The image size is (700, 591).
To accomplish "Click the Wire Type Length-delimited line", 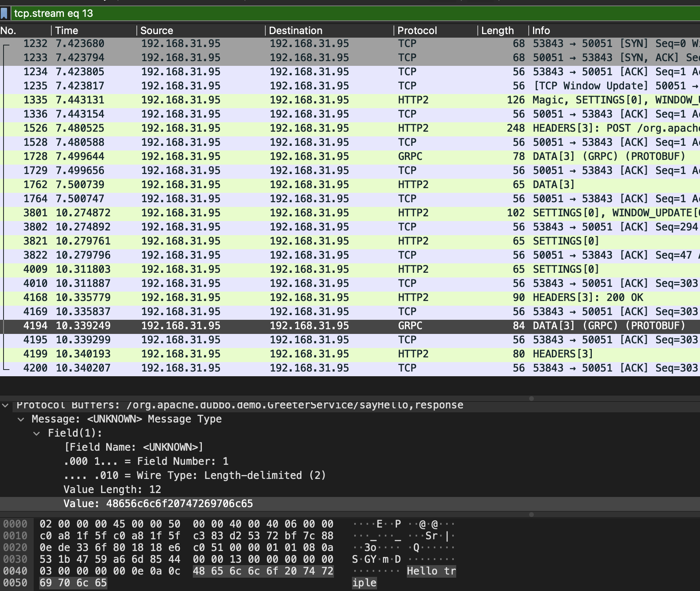I will pos(195,475).
